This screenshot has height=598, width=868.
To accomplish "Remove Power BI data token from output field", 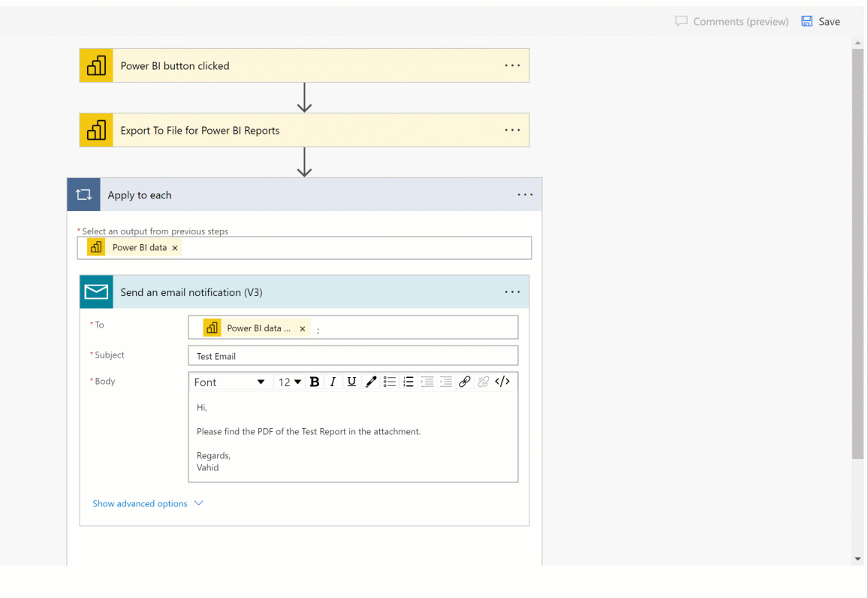I will 175,248.
